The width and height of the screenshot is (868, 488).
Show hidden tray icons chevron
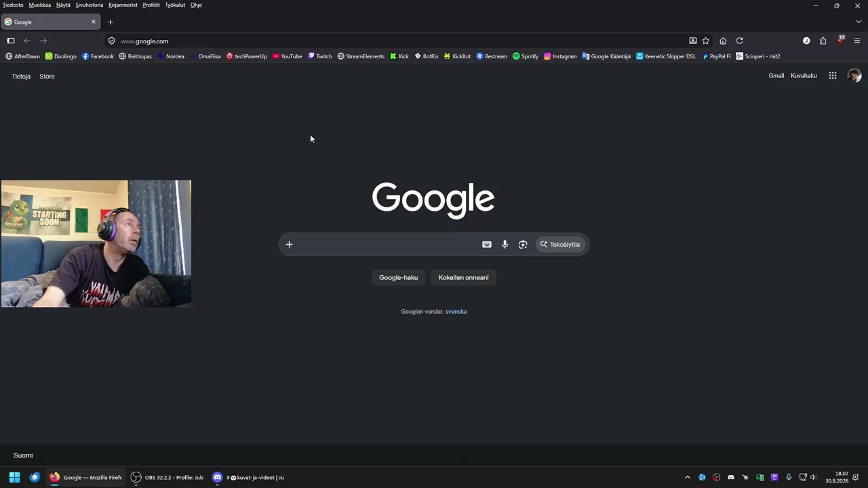tap(688, 477)
